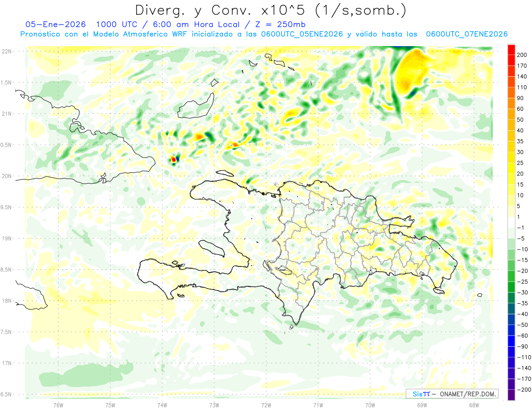Click the "70W" longitude label

(370, 404)
